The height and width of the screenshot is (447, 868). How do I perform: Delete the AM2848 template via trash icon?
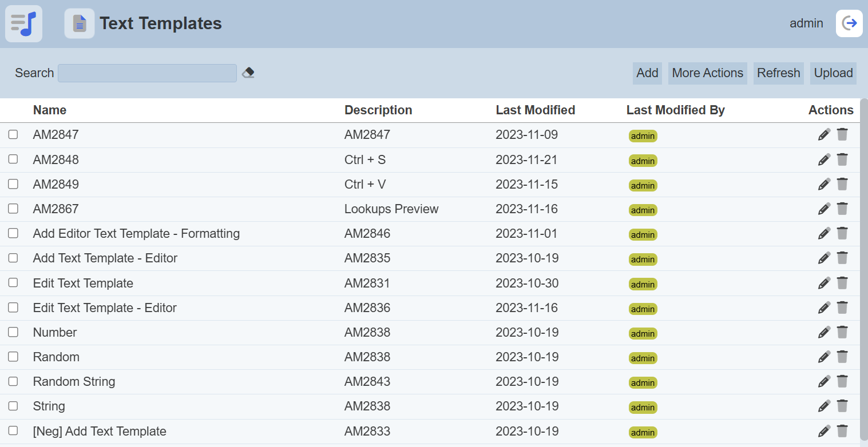point(842,159)
